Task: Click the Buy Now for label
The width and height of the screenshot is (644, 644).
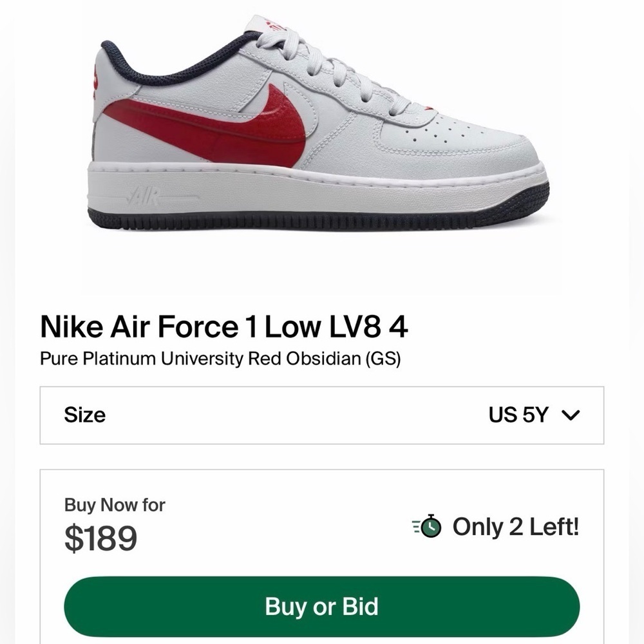Action: tap(113, 506)
